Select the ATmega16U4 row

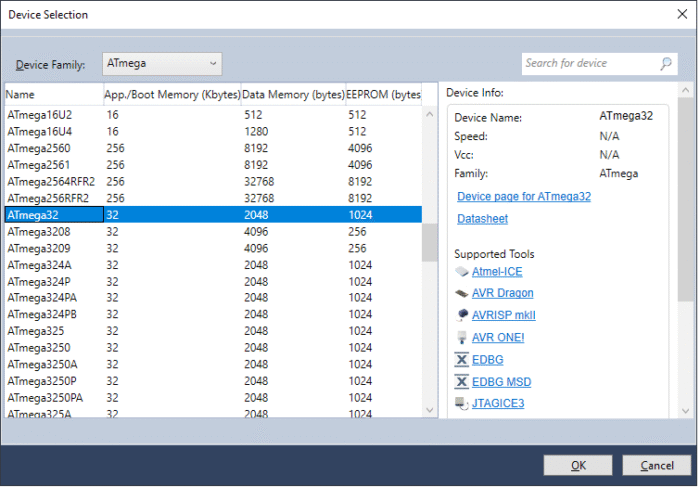point(213,132)
